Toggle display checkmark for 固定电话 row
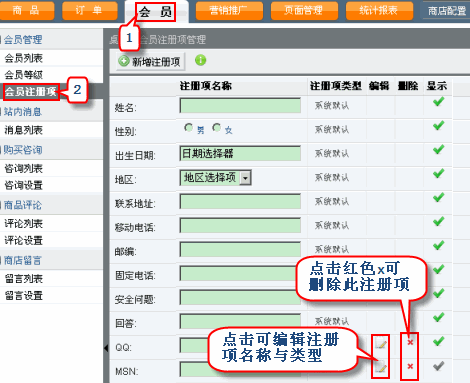The width and height of the screenshot is (470, 383). 439,269
